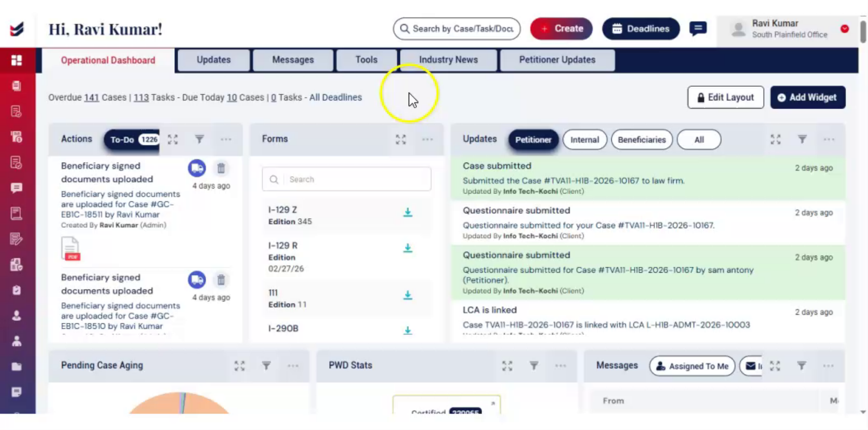Open the more options menu in Forms
This screenshot has width=868, height=430.
click(427, 139)
